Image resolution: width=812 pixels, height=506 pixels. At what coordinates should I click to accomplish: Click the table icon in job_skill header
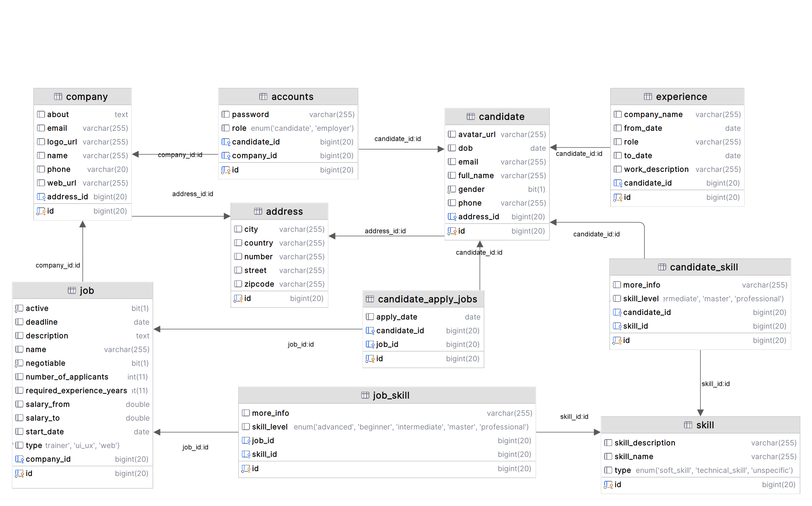365,395
